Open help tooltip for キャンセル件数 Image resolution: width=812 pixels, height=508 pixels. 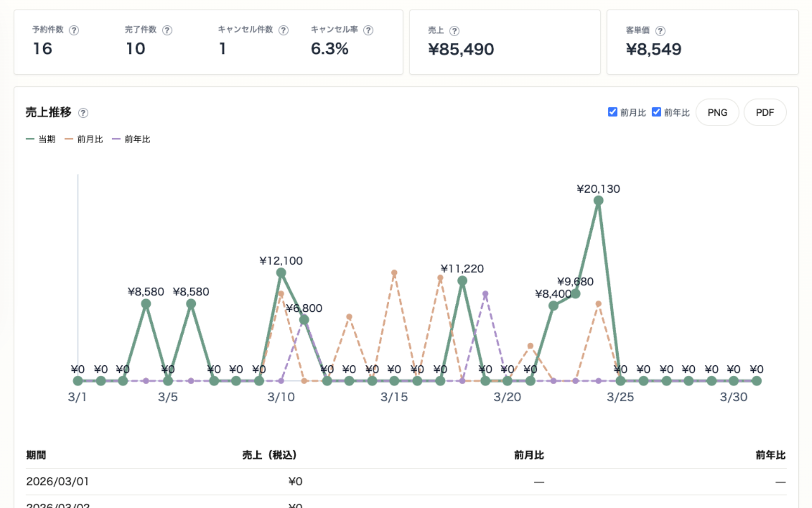284,30
